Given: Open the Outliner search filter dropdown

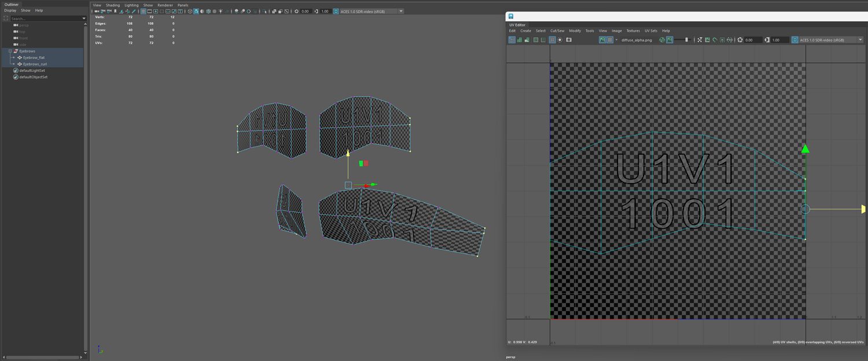Looking at the screenshot, I should click(84, 19).
